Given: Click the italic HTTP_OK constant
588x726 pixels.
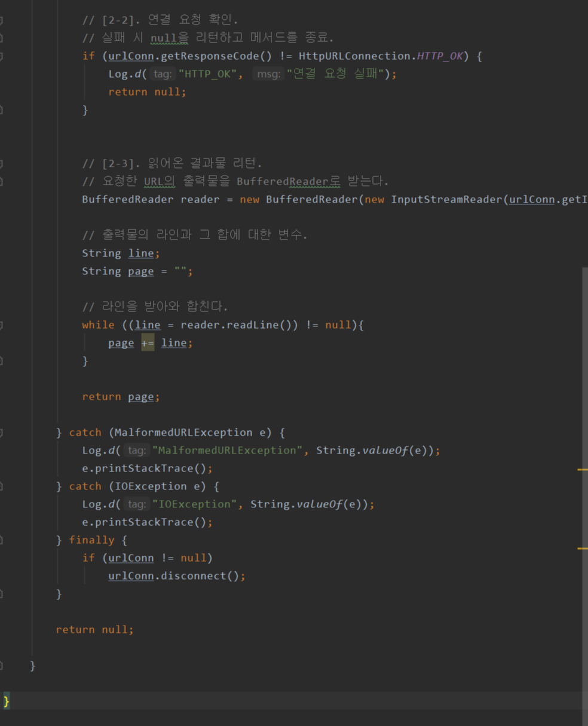Looking at the screenshot, I should click(440, 56).
